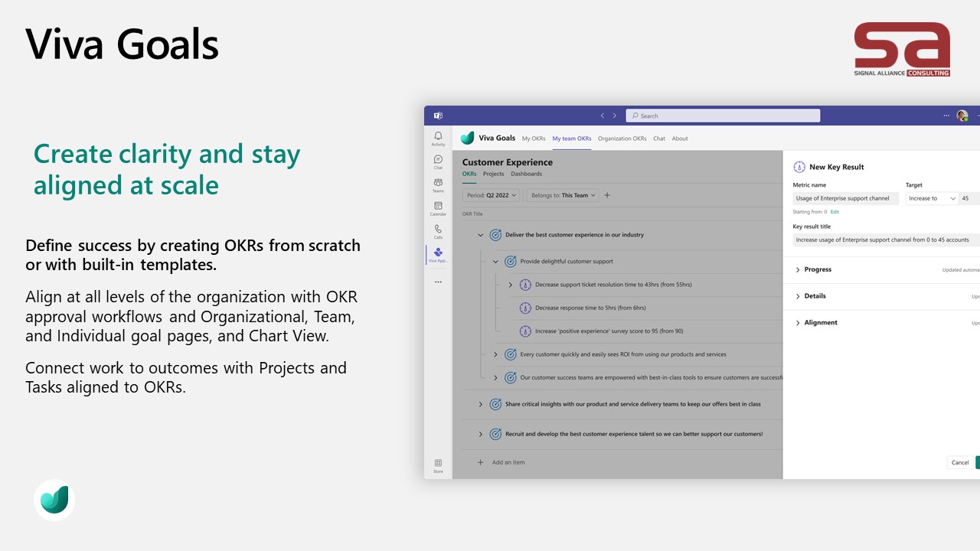Expand Share critical insights objective

point(481,404)
